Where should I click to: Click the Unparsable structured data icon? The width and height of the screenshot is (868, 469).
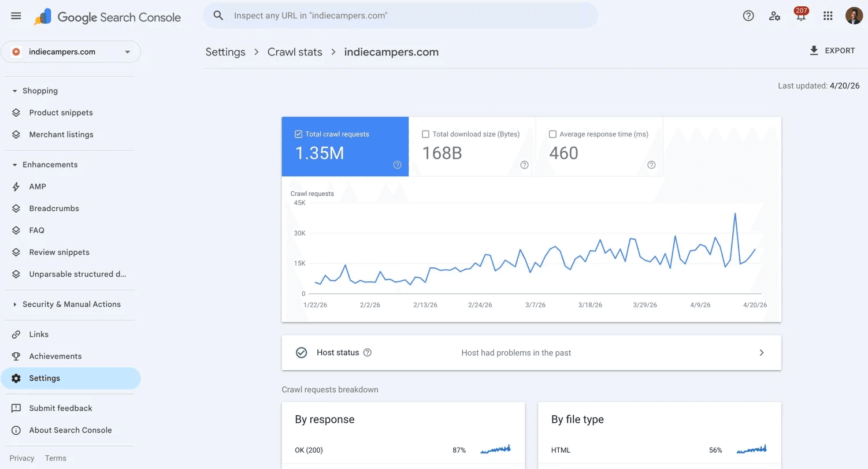click(16, 274)
